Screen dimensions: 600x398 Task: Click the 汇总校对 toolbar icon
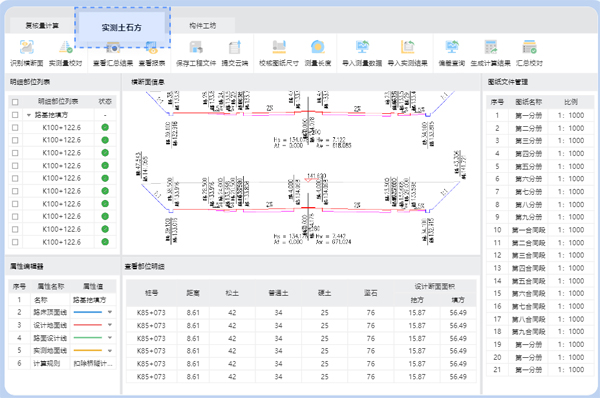pyautogui.click(x=530, y=47)
